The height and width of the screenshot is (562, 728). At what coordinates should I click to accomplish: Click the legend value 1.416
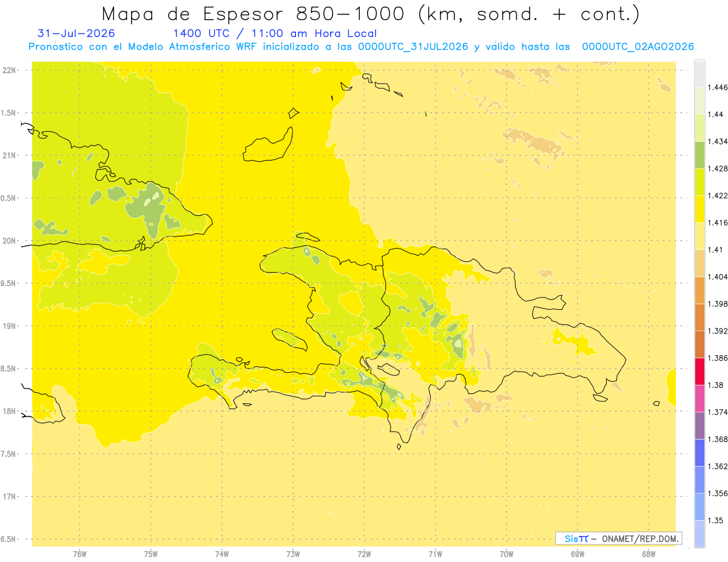click(718, 222)
